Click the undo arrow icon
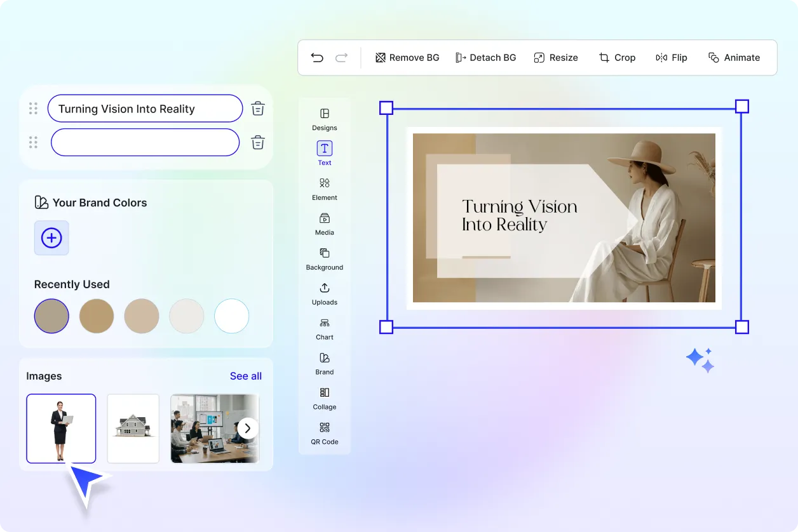 tap(317, 58)
